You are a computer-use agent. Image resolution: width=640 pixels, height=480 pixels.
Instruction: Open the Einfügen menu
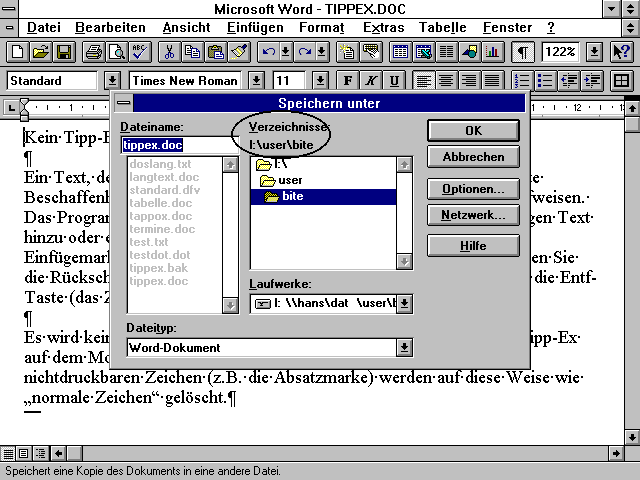point(255,27)
